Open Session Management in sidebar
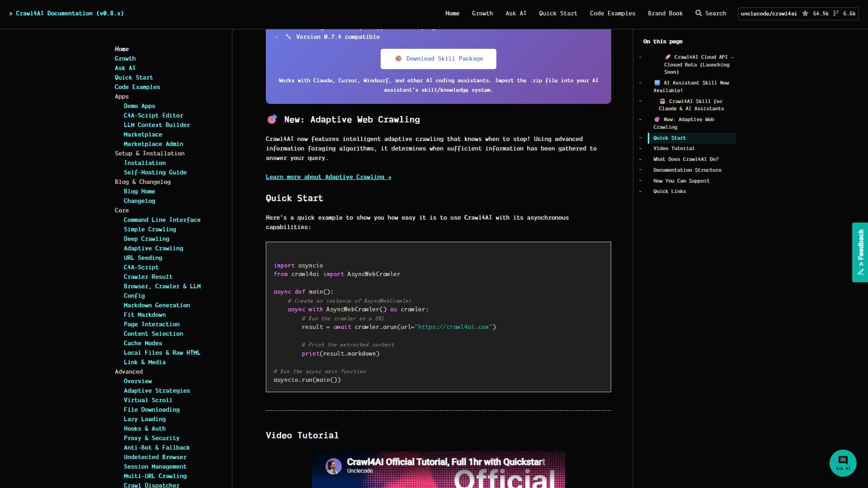868x488 pixels. click(155, 466)
